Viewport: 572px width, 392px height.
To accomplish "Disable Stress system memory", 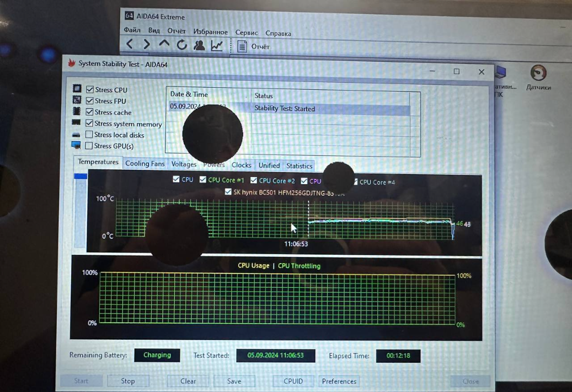I will point(89,123).
